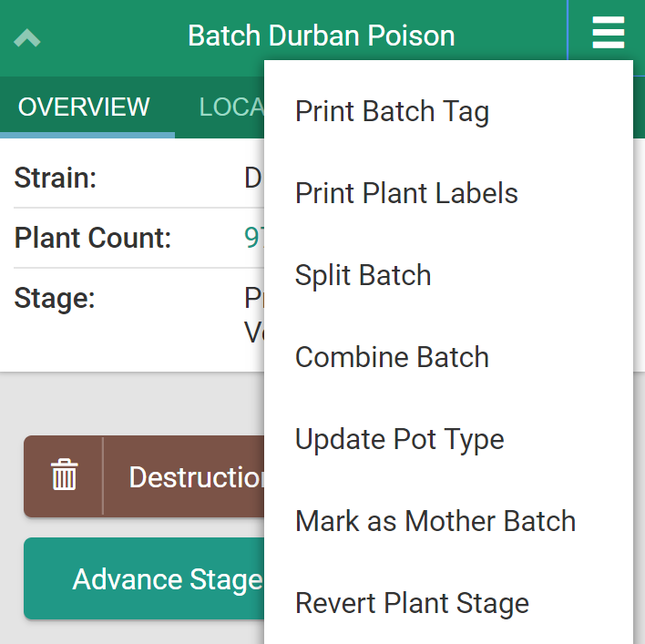Click the trash can icon
645x644 pixels.
[64, 476]
